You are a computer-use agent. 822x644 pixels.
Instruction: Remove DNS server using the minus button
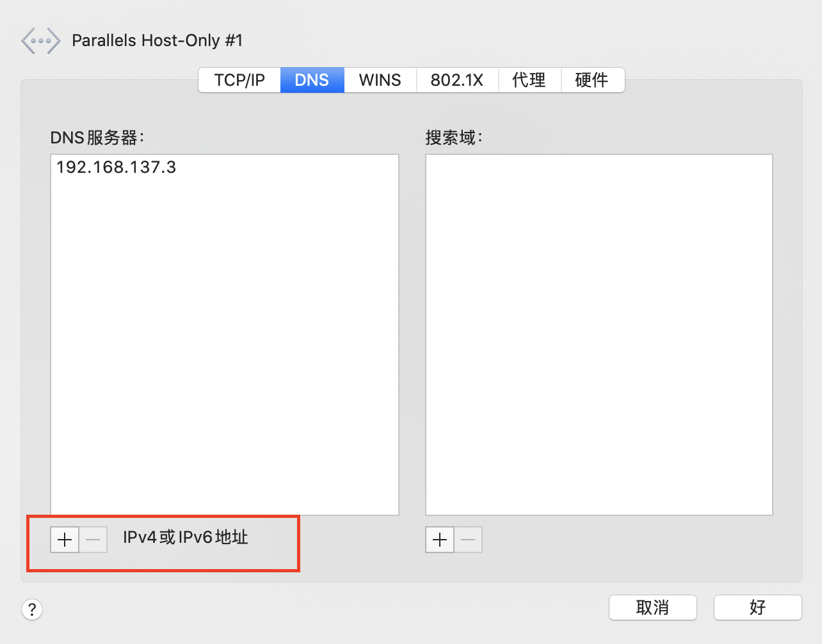[93, 540]
